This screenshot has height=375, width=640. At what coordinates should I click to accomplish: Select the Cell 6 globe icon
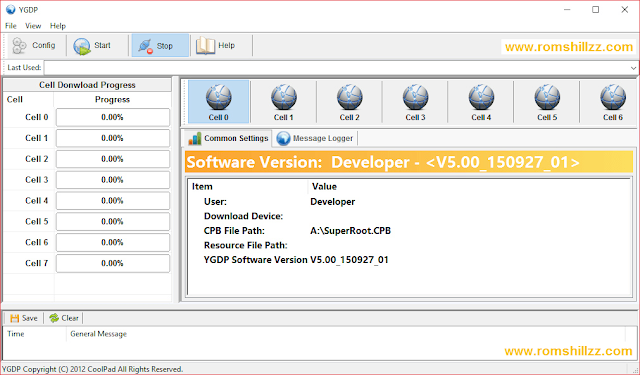[x=613, y=102]
